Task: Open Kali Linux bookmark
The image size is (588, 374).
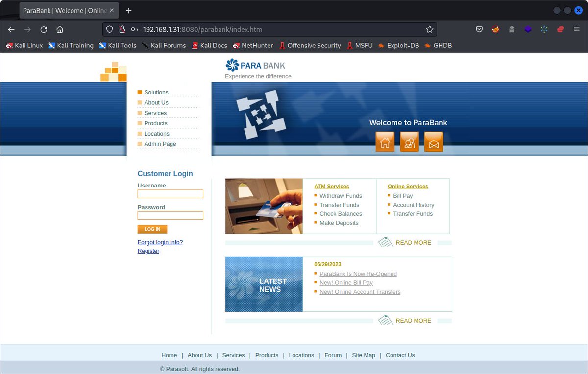Action: pos(24,46)
